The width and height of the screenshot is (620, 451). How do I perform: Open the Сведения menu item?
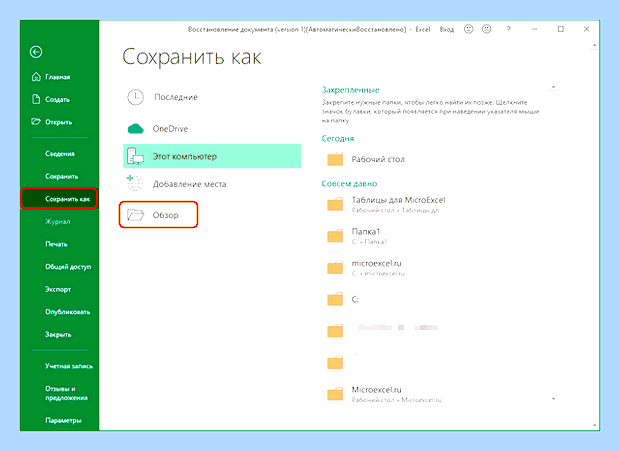(x=60, y=154)
